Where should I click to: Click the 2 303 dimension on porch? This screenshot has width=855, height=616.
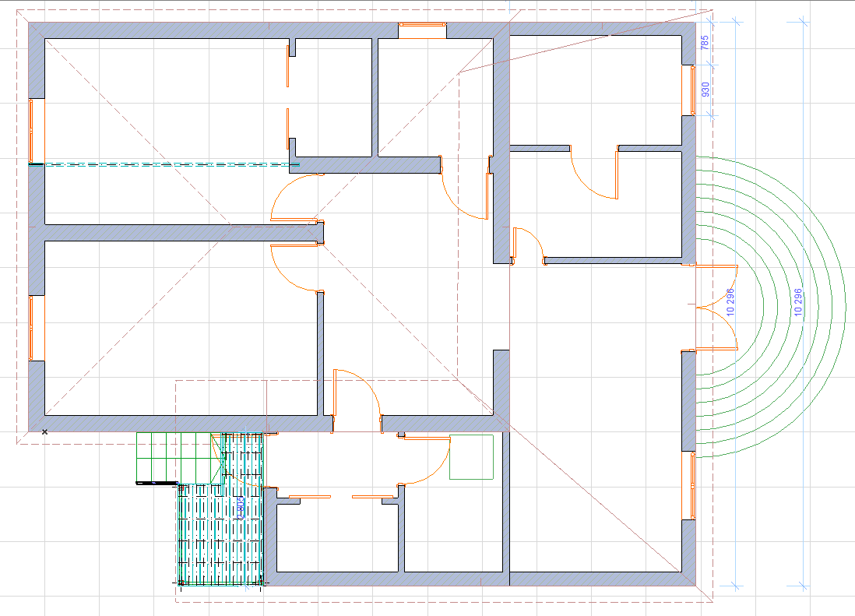241,508
